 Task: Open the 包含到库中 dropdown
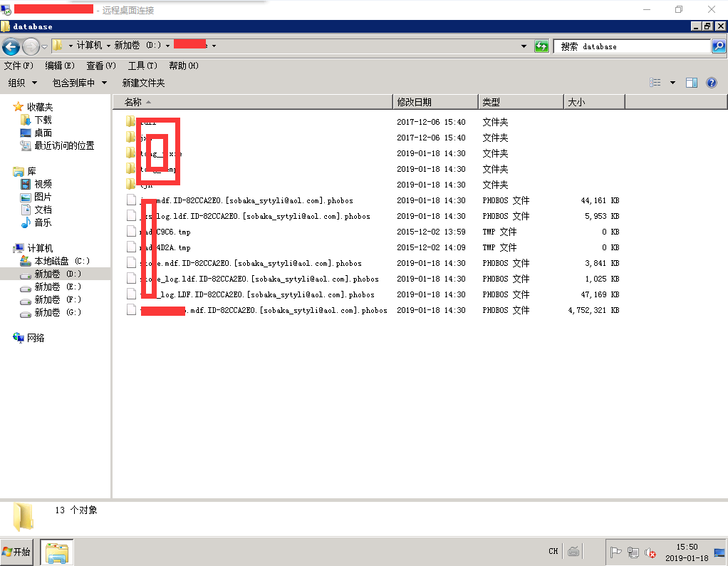79,83
